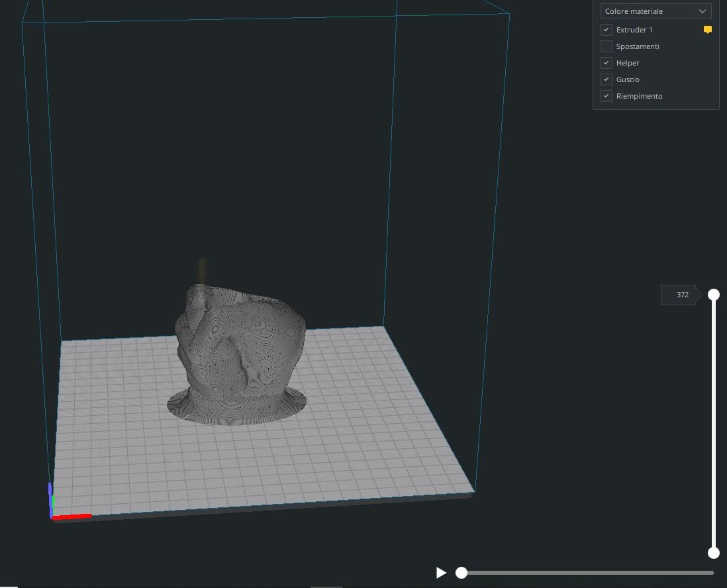This screenshot has height=588, width=727.
Task: Click the layer number field showing 372
Action: pyautogui.click(x=682, y=295)
